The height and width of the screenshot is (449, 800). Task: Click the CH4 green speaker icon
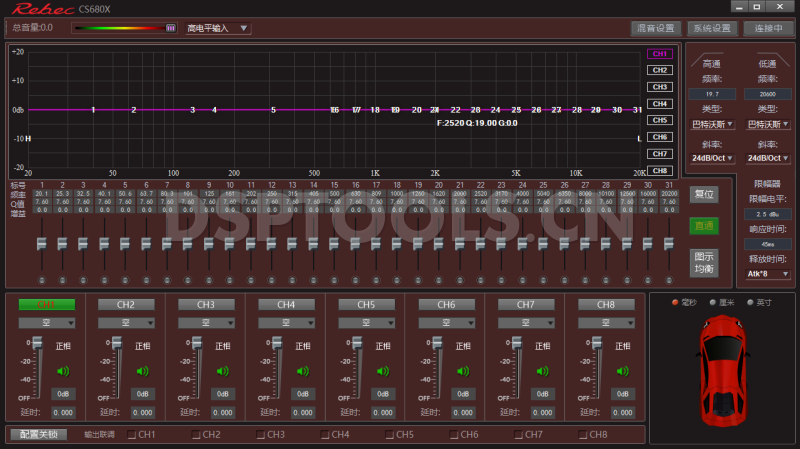(304, 371)
